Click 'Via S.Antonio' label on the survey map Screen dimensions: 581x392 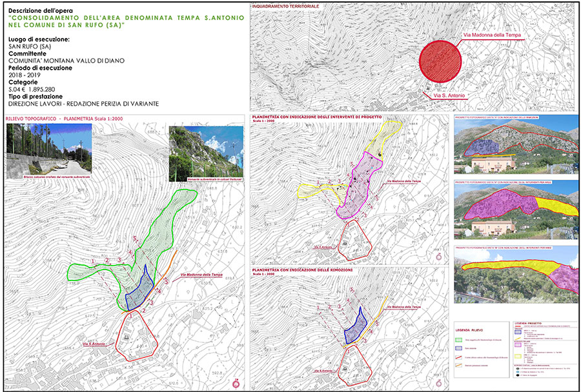(x=94, y=344)
